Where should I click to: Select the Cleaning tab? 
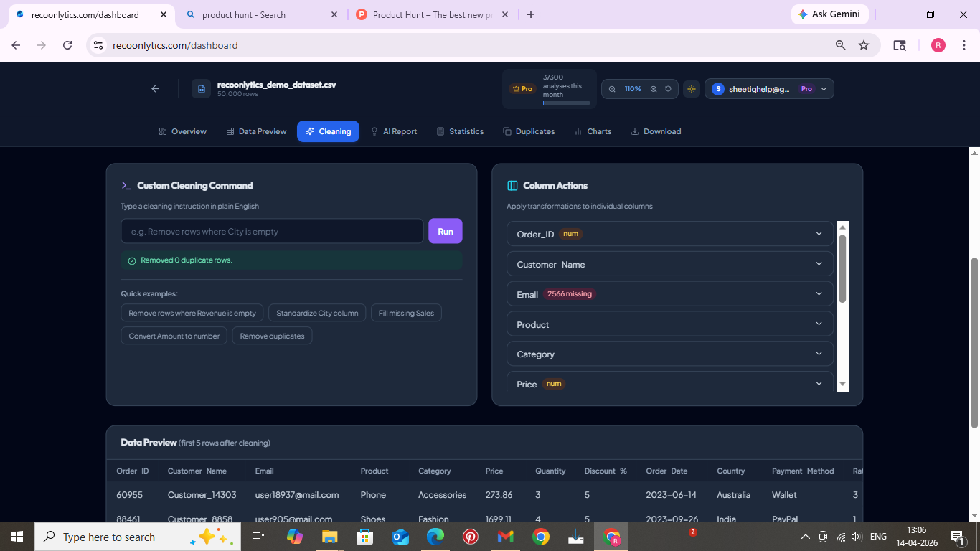[x=328, y=131]
